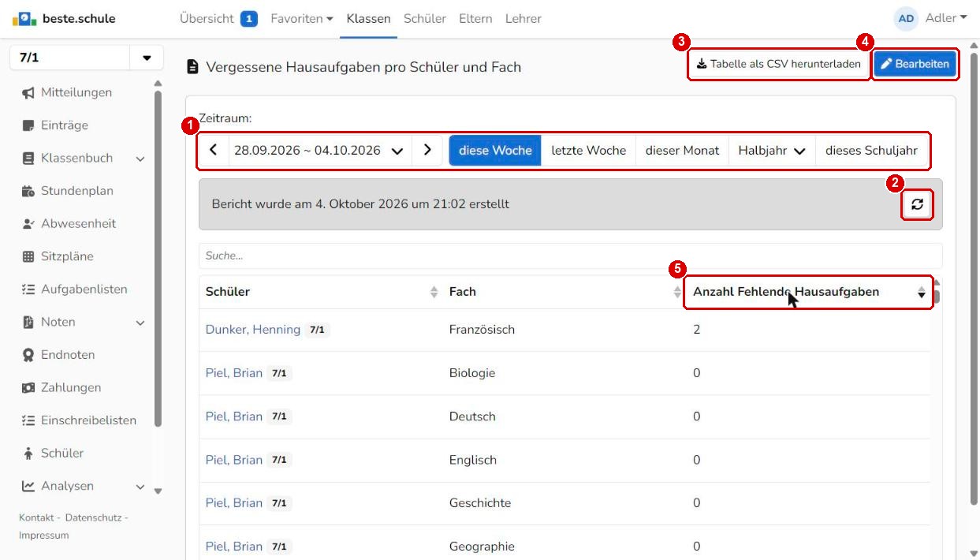Refresh the report with reload icon

pos(917,204)
